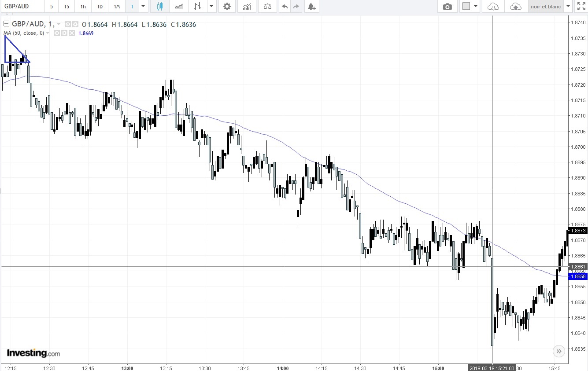Screen dimensions: 588x371
Task: Undo the last chart action
Action: coord(285,7)
